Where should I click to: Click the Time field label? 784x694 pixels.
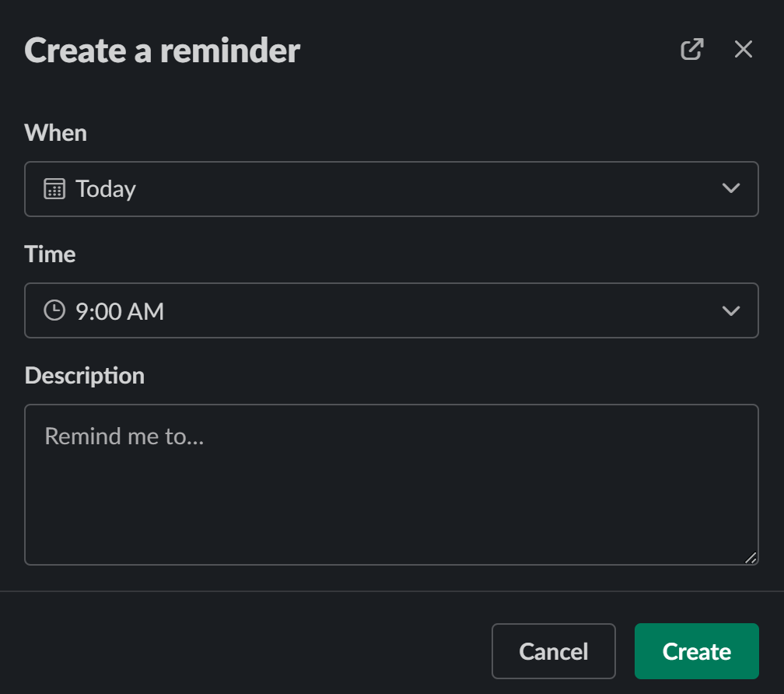(x=50, y=254)
